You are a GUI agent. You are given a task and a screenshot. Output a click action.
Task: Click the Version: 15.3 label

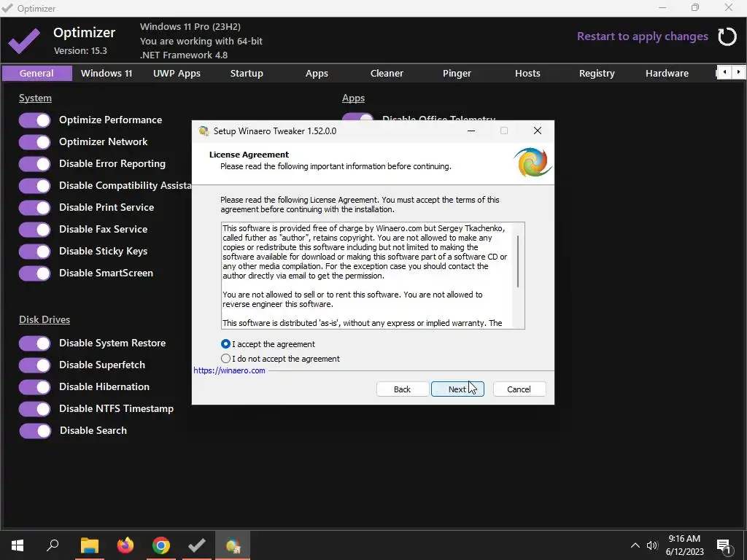[x=80, y=50]
